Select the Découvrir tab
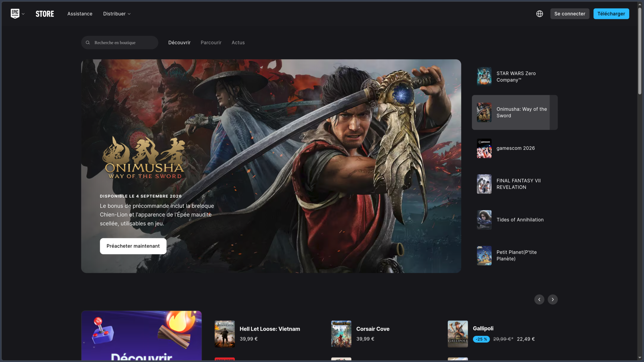 tap(179, 43)
